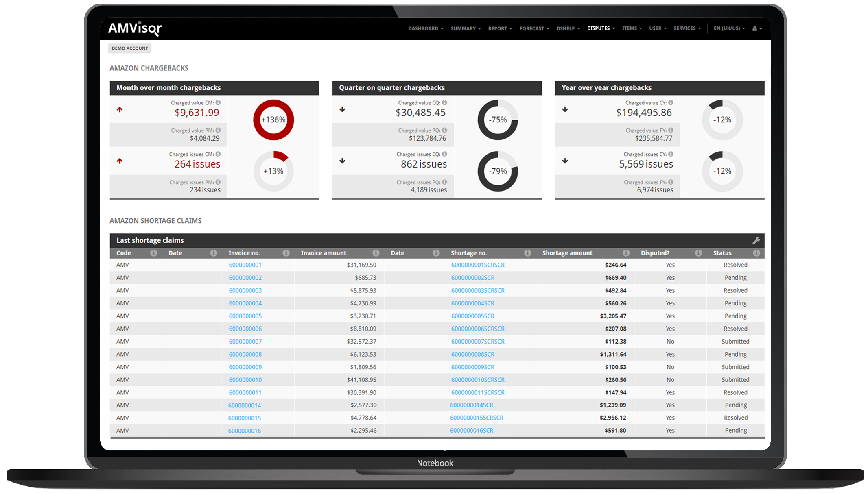
Task: Click the info icon next to Charged value PY
Action: (671, 130)
